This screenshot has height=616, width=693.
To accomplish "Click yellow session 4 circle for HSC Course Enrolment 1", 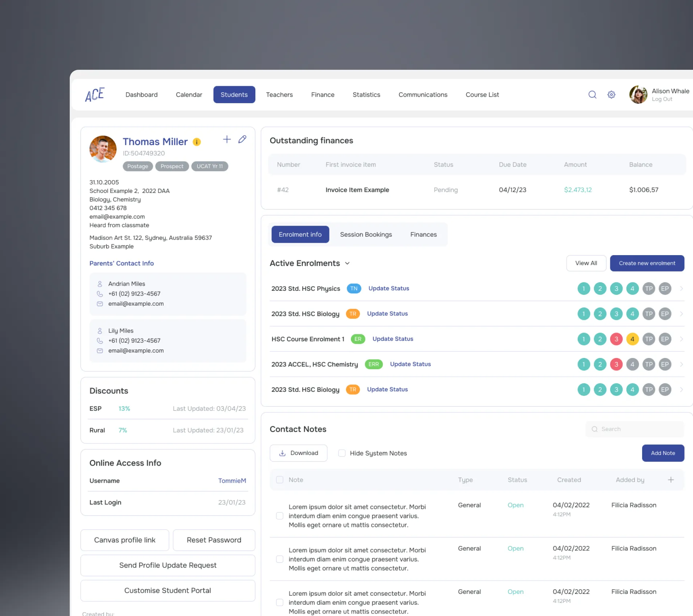I will [632, 339].
